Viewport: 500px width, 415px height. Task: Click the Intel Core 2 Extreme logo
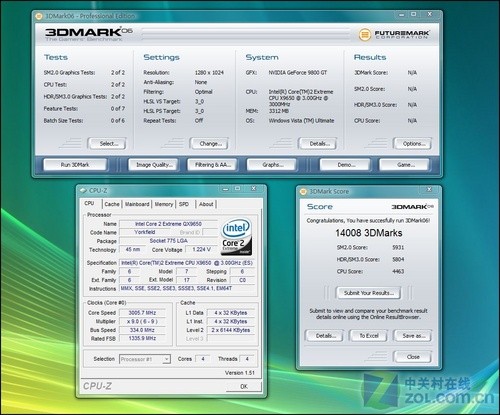(236, 237)
